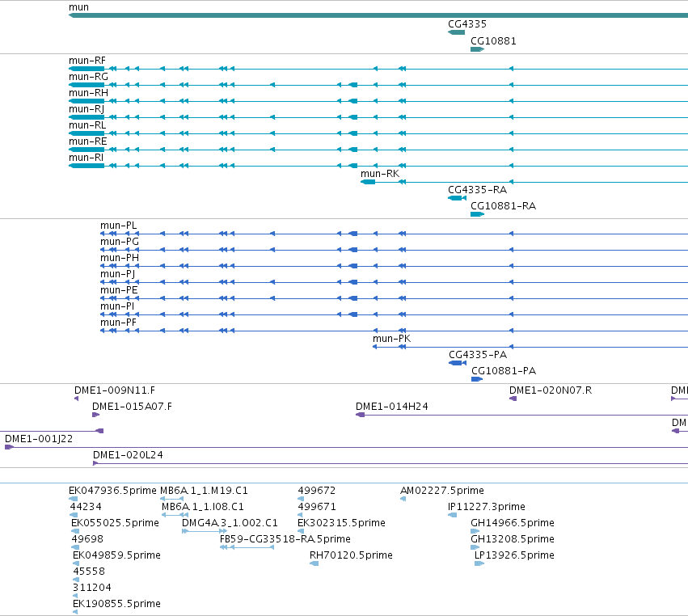Image resolution: width=688 pixels, height=616 pixels.
Task: Click the 49698 EST label
Action: coord(88,539)
